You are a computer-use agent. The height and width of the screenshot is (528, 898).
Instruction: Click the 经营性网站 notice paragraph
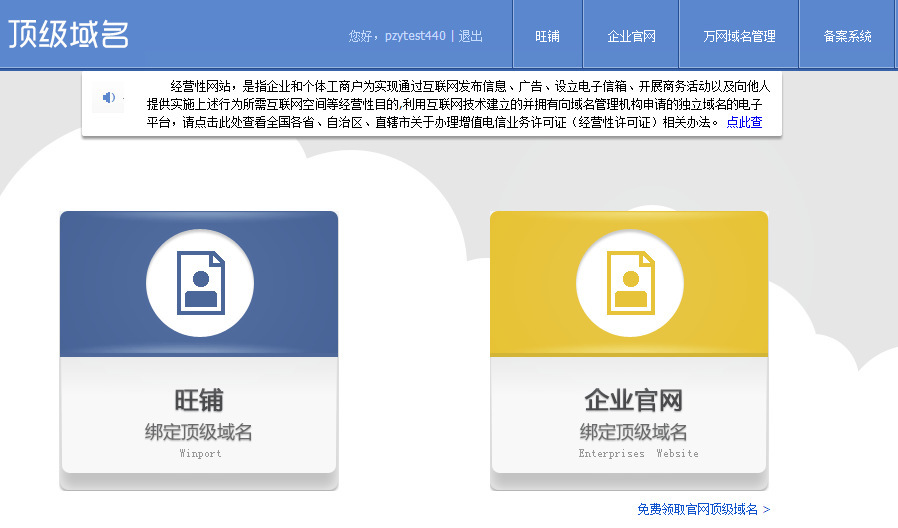[458, 104]
